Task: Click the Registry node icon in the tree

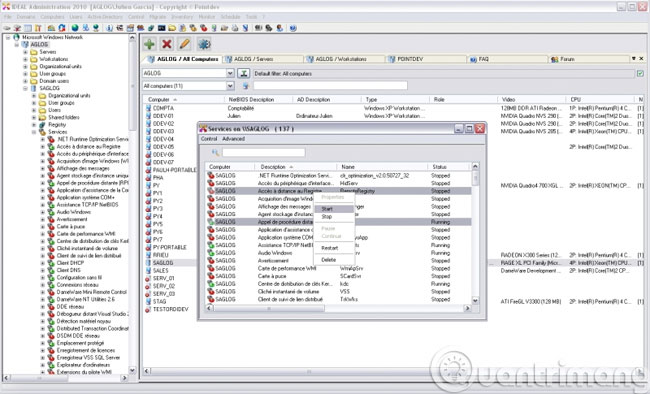Action: pos(42,124)
